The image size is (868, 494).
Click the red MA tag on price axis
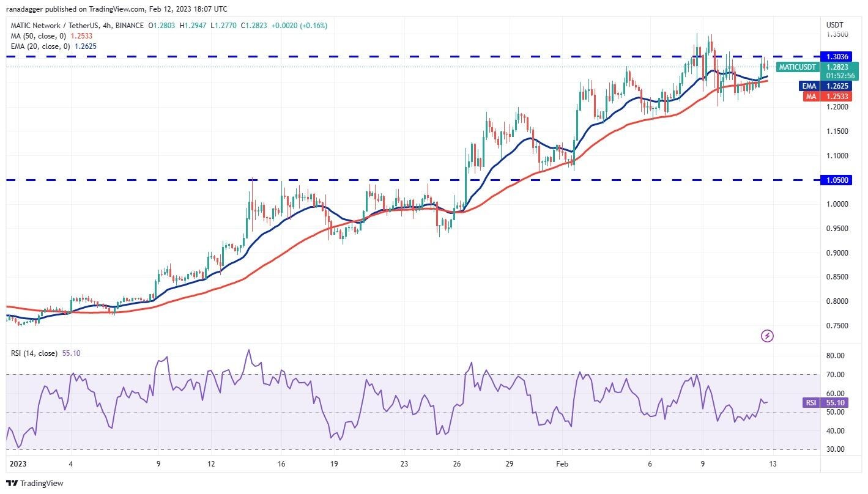click(x=811, y=97)
